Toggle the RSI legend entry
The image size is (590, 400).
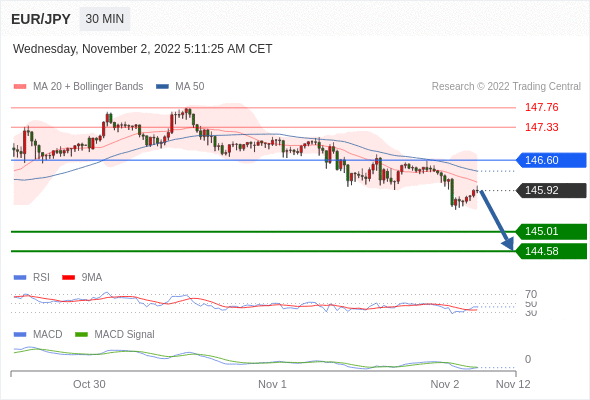(32, 277)
